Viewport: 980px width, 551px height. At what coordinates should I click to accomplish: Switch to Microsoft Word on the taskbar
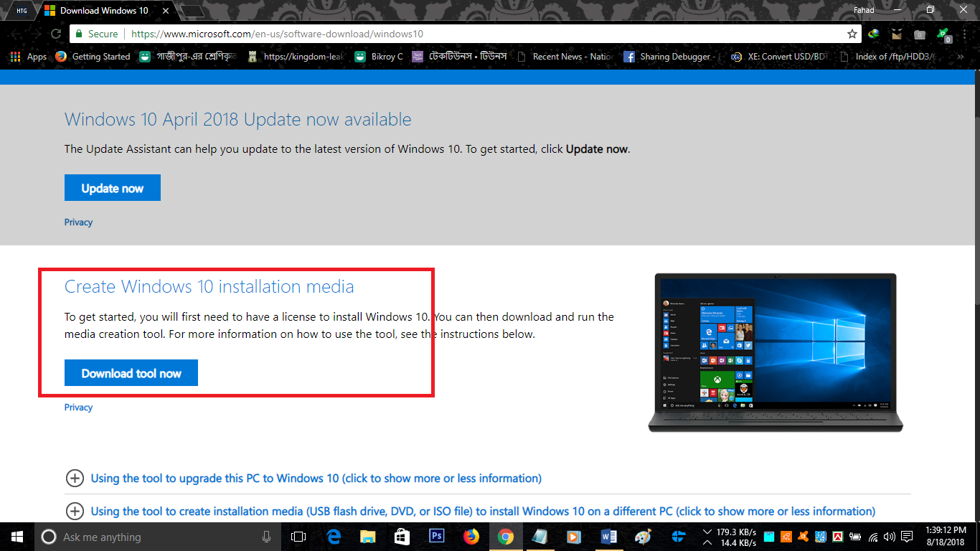point(609,537)
